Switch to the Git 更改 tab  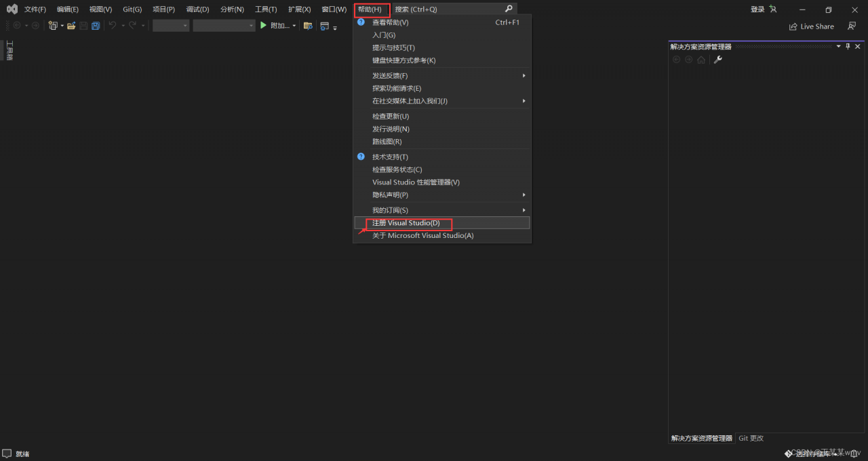(x=751, y=438)
